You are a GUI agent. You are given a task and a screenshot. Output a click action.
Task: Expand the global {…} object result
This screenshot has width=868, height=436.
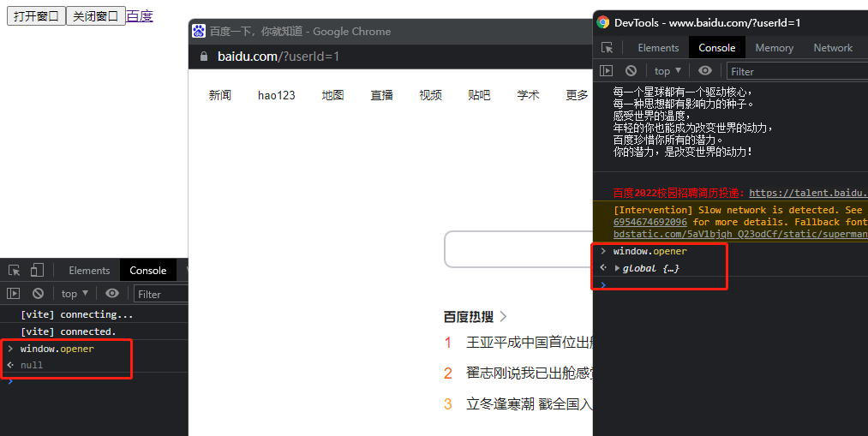coord(617,268)
